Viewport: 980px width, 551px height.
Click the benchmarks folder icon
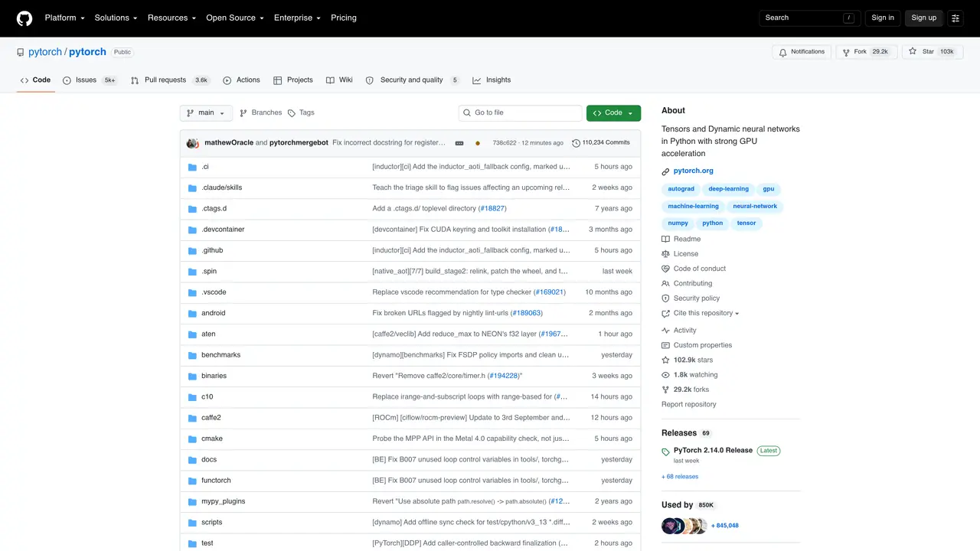[x=193, y=355]
